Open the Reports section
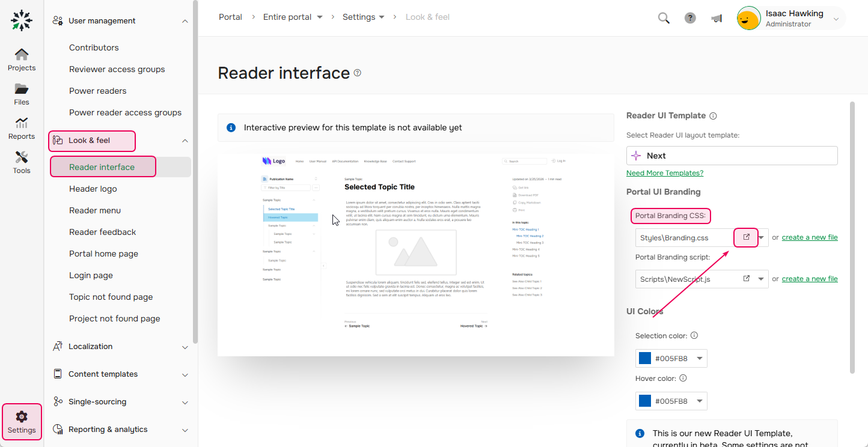Viewport: 868px width, 447px height. [22, 129]
